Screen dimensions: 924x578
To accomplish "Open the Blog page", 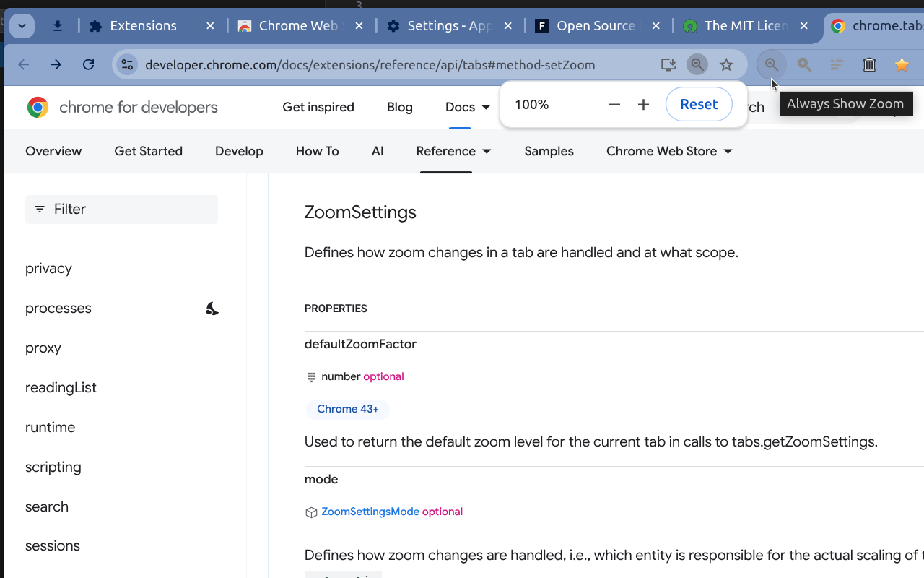I will coord(400,107).
